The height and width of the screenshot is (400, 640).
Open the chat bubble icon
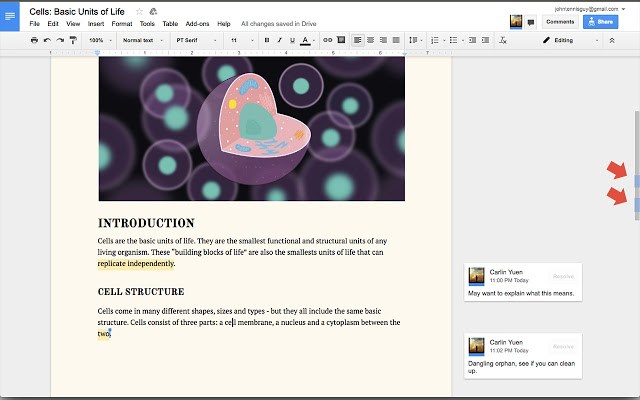click(x=530, y=21)
